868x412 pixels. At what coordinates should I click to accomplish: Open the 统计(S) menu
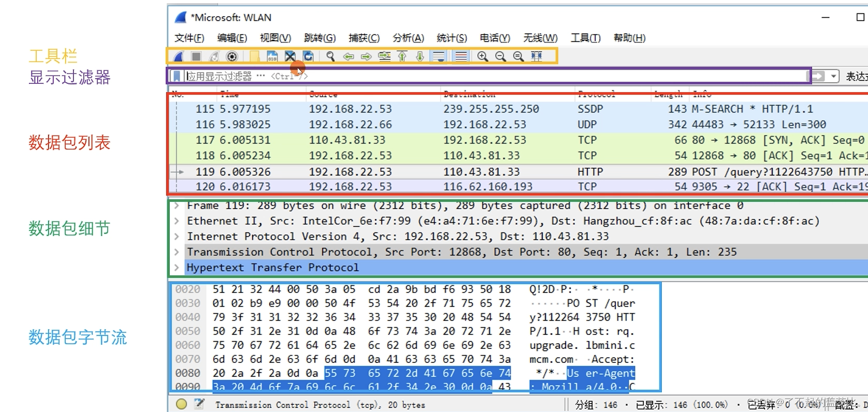click(452, 38)
